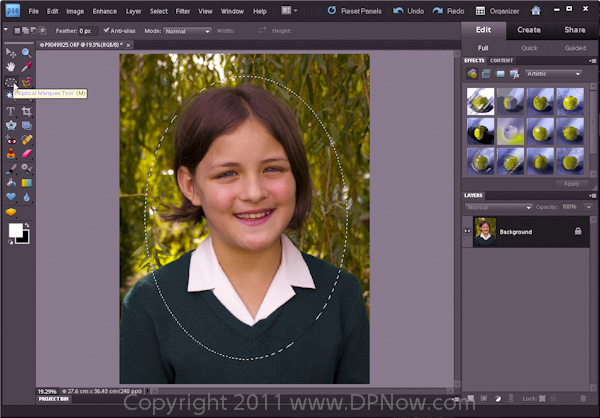Click the foreground color swatch
The height and width of the screenshot is (418, 600).
pyautogui.click(x=15, y=230)
